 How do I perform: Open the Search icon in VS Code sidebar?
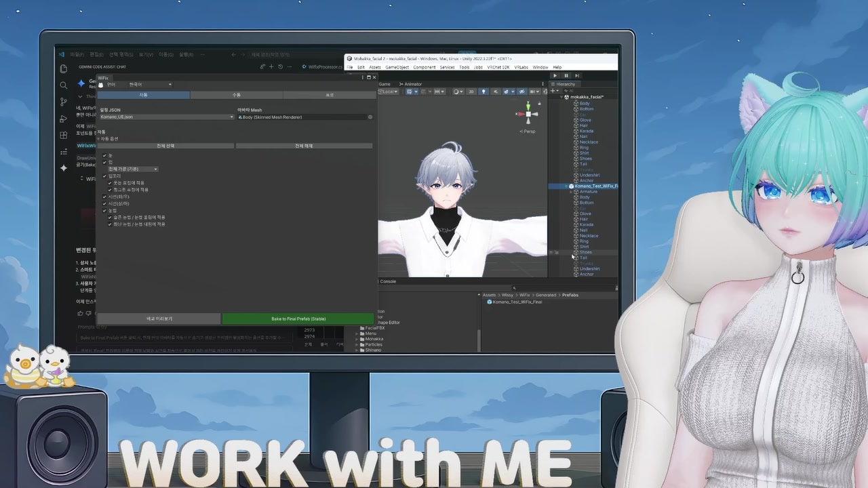pyautogui.click(x=64, y=85)
